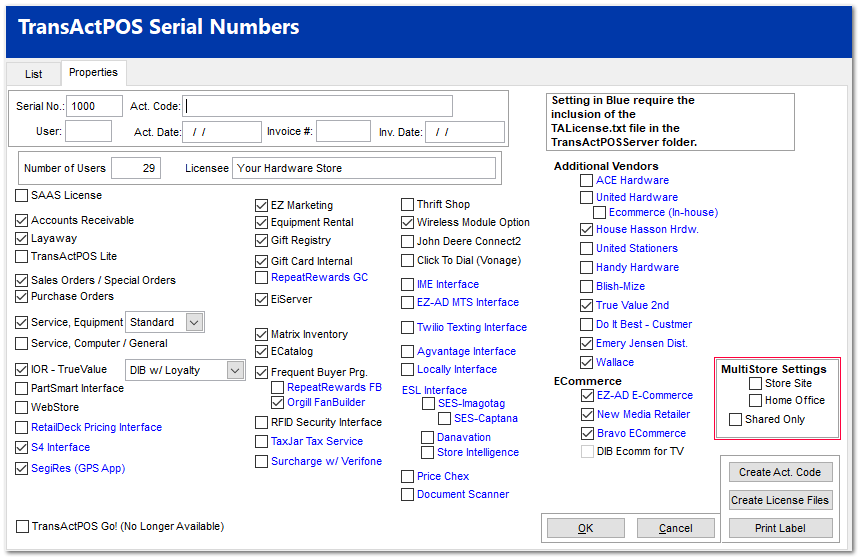The width and height of the screenshot is (861, 560).
Task: Toggle EZ Marketing checkbox
Action: [261, 205]
